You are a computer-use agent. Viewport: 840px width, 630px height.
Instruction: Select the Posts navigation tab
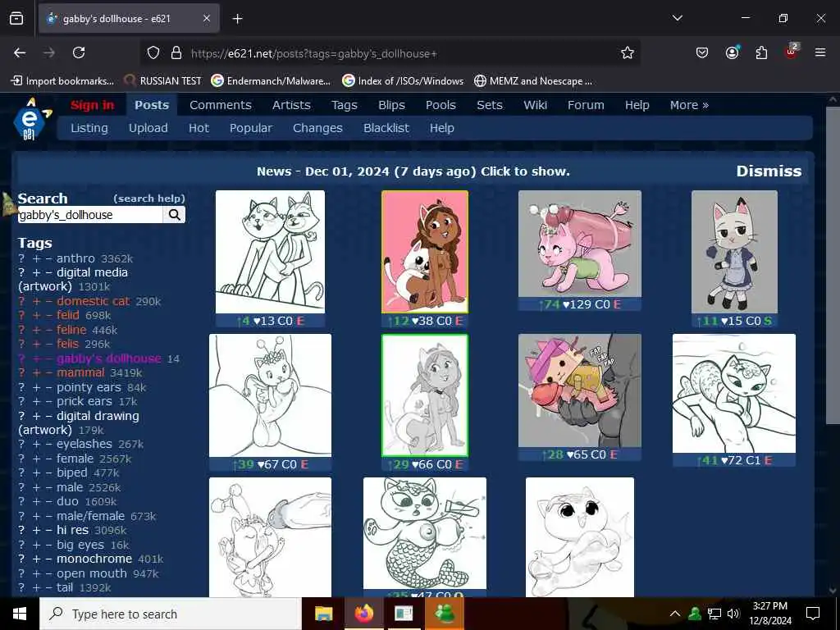[152, 105]
